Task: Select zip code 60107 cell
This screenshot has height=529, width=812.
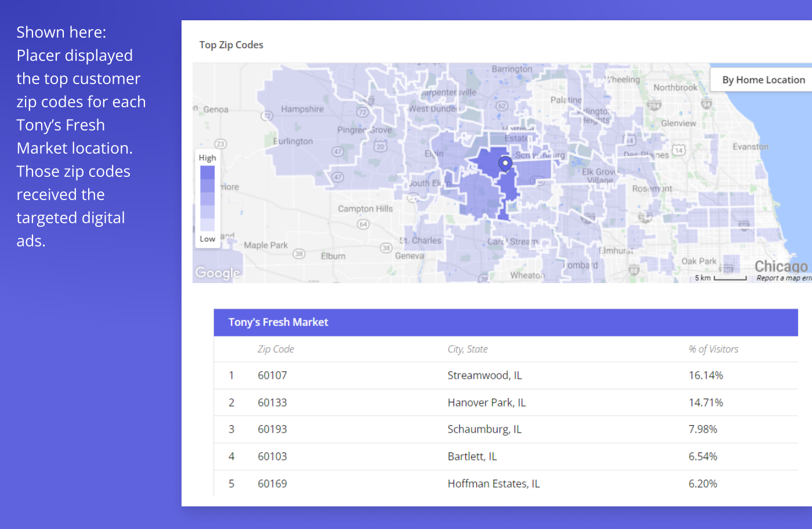Action: pos(272,375)
